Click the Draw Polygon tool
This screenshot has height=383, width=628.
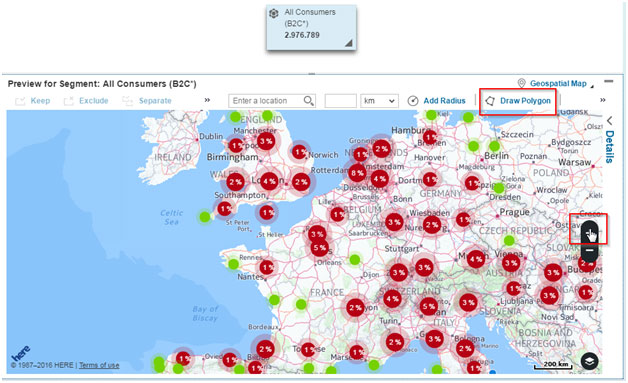(517, 101)
